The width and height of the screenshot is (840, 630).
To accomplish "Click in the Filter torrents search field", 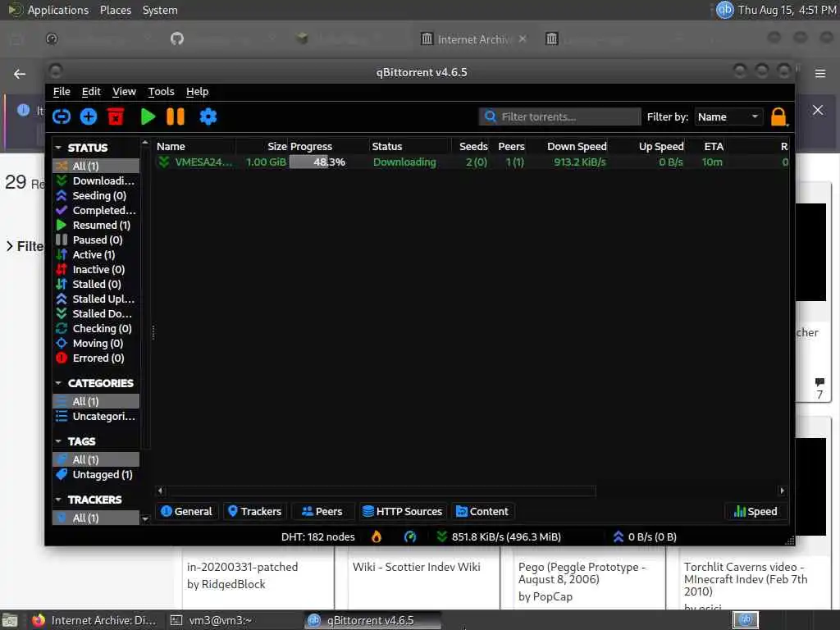I will click(x=559, y=116).
